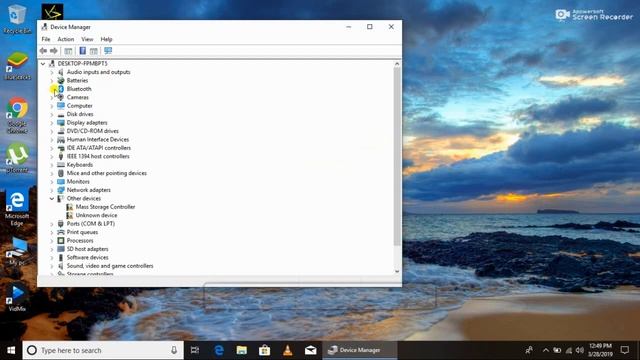Screen dimensions: 640x360
Task: Select the IDE ATA/ATAPI controllers row
Action: pyautogui.click(x=99, y=148)
